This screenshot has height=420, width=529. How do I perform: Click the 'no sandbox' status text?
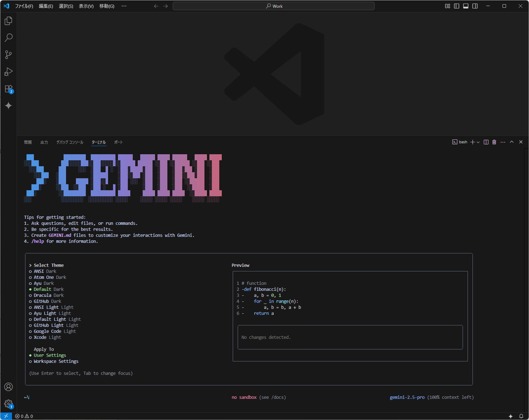point(244,397)
